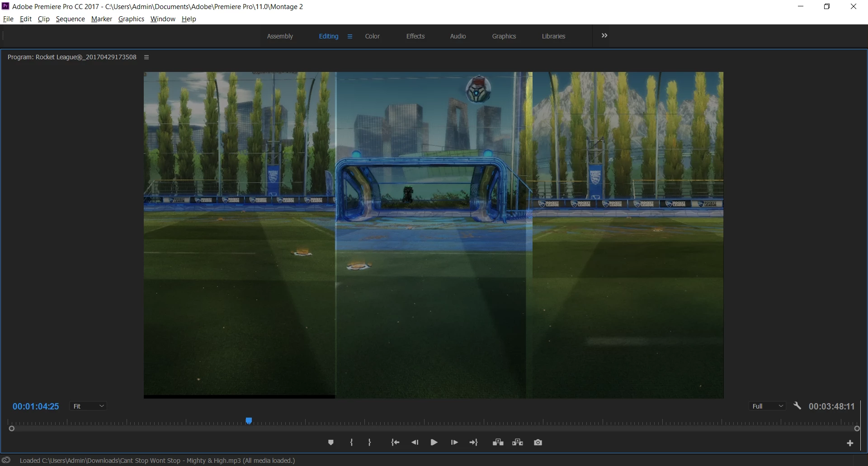Open the Fit zoom level dropdown
The width and height of the screenshot is (868, 466).
point(88,406)
